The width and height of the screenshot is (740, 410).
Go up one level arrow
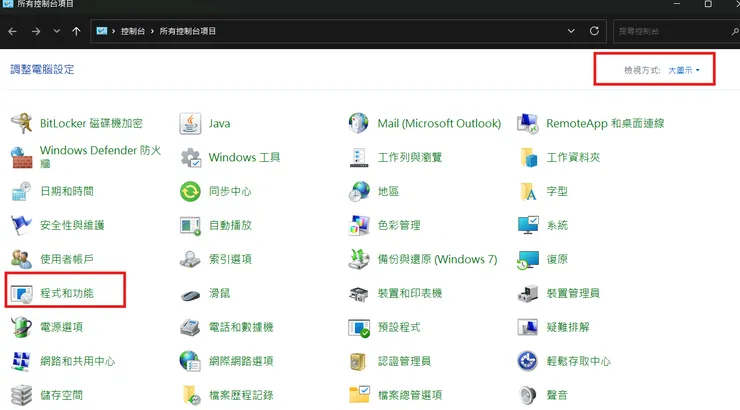pyautogui.click(x=76, y=31)
